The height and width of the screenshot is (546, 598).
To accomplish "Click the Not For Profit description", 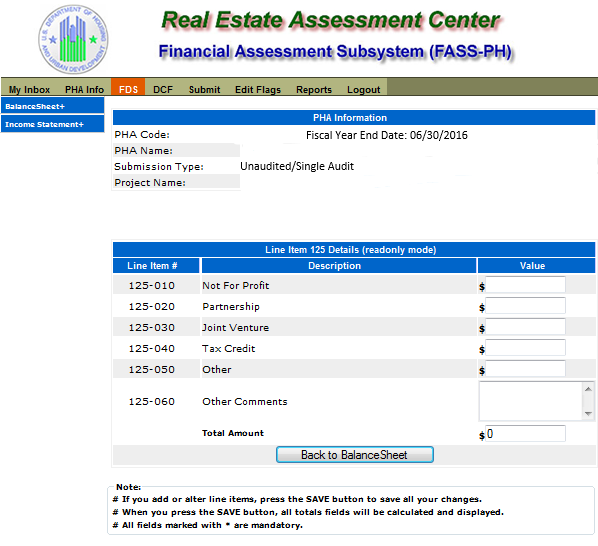I will coord(236,286).
